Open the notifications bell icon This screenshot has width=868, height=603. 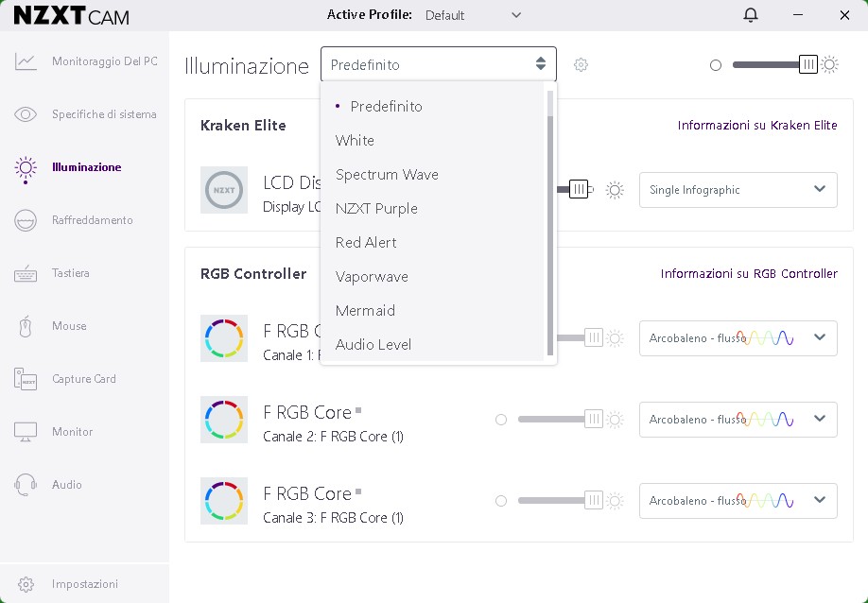pos(751,15)
